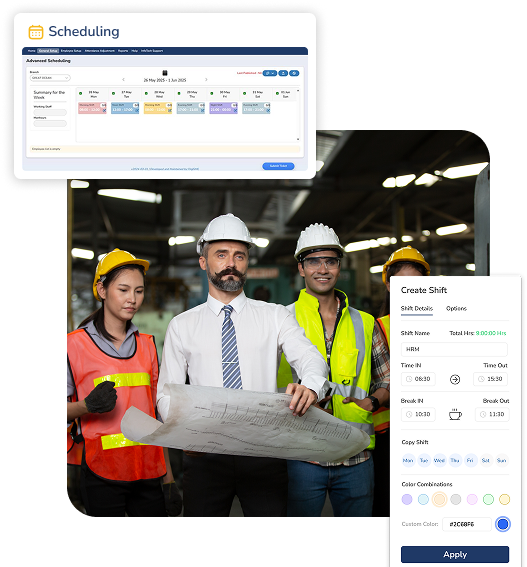527x567 pixels.
Task: Click the Submit Ticket button
Action: [x=278, y=166]
